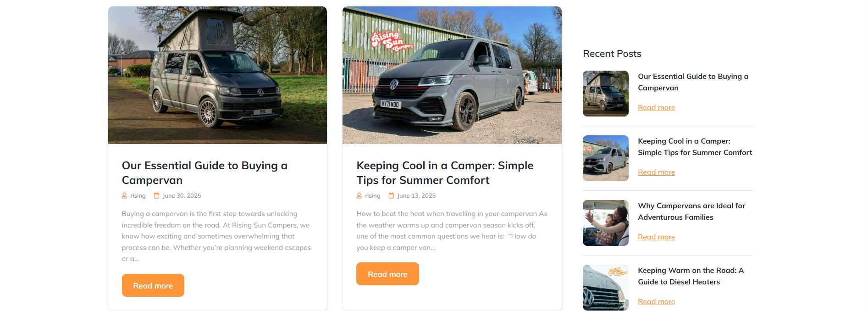Click the large grey VW van featured image
Screen dimensions: 868x311
tap(452, 75)
